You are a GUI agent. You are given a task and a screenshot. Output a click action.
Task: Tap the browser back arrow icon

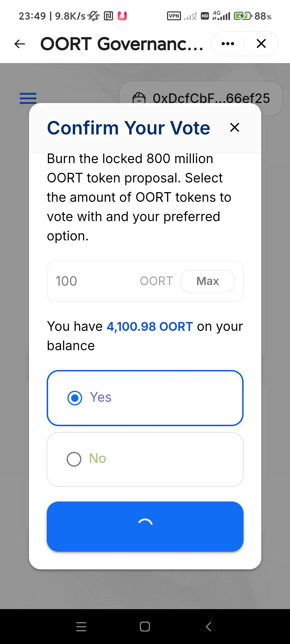20,44
